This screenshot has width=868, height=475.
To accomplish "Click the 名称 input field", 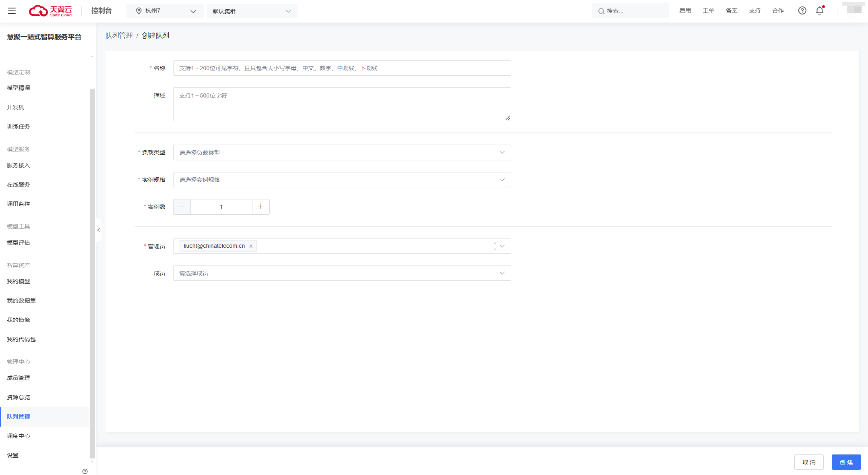I will point(342,68).
